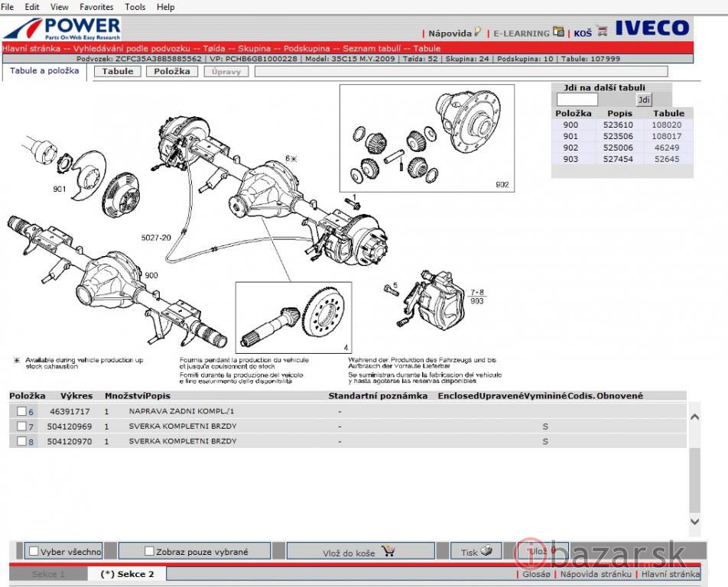728x587 pixels.
Task: Open the Favorites menu
Action: [x=96, y=7]
